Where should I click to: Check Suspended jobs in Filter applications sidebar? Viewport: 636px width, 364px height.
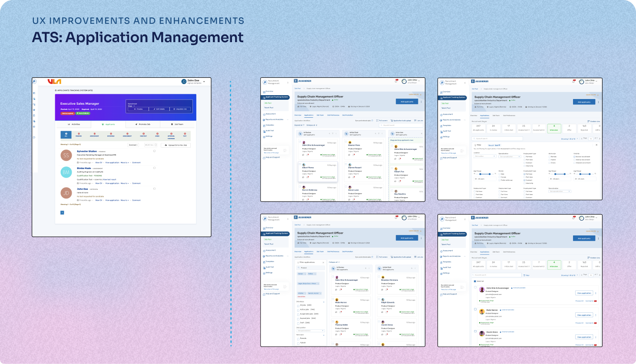tap(298, 314)
